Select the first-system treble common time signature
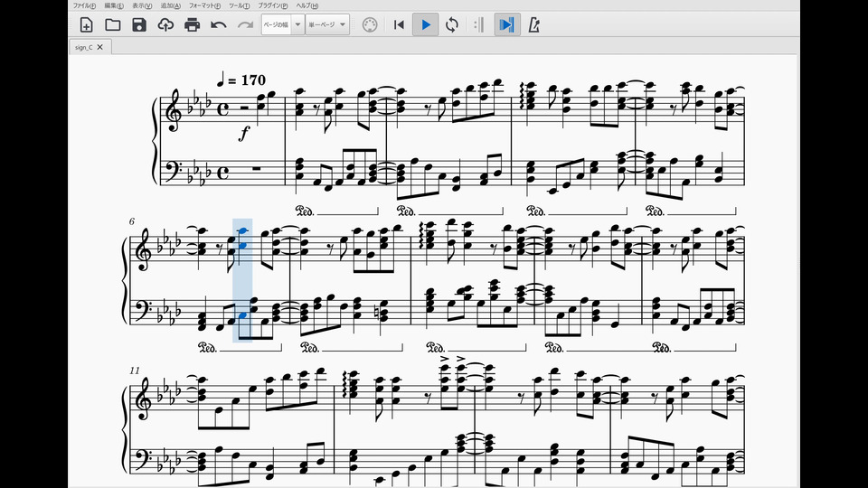Screen dimensions: 868x488 [222, 109]
